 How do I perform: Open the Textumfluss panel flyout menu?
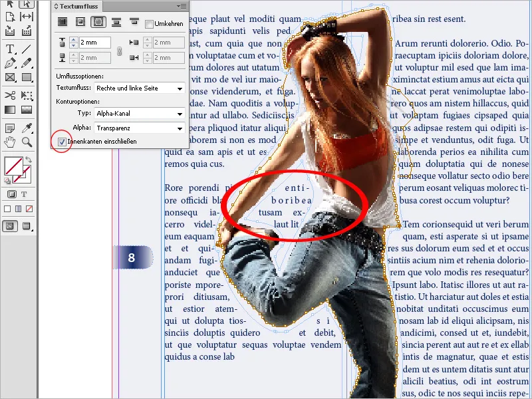184,6
